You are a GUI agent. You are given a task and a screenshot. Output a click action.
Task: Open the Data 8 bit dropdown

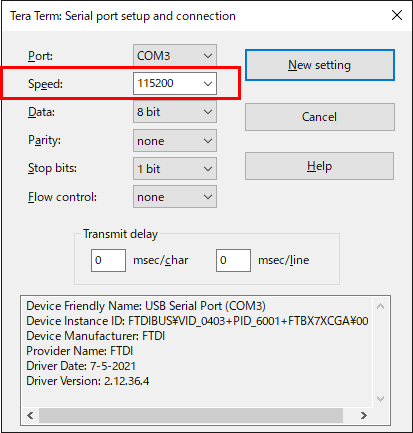click(175, 112)
